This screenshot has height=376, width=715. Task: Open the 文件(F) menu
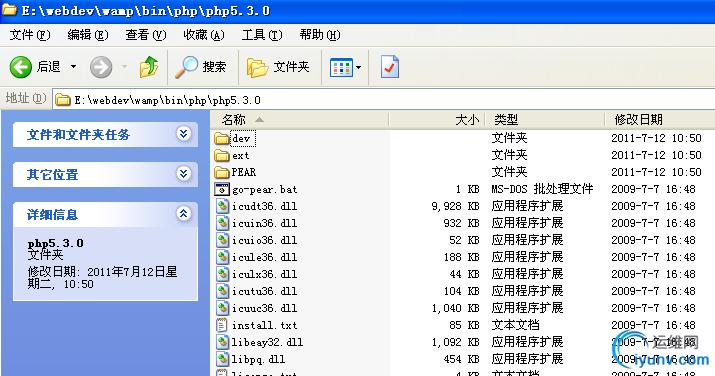coord(30,35)
